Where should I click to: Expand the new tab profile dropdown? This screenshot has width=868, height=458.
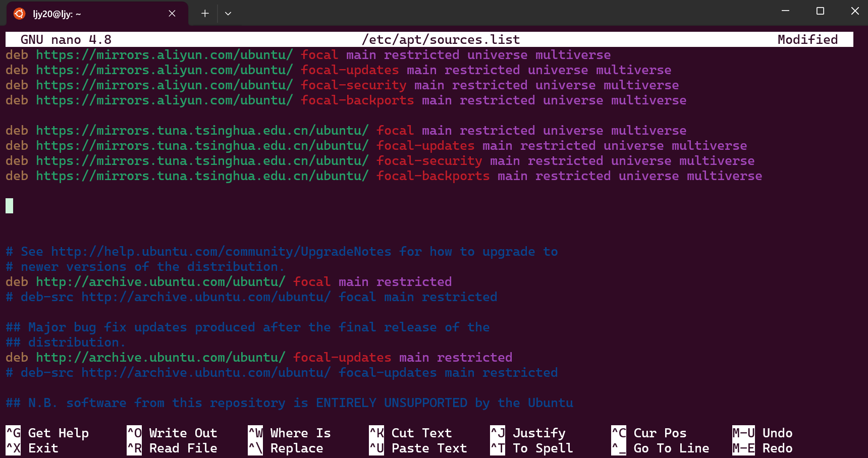(x=228, y=14)
